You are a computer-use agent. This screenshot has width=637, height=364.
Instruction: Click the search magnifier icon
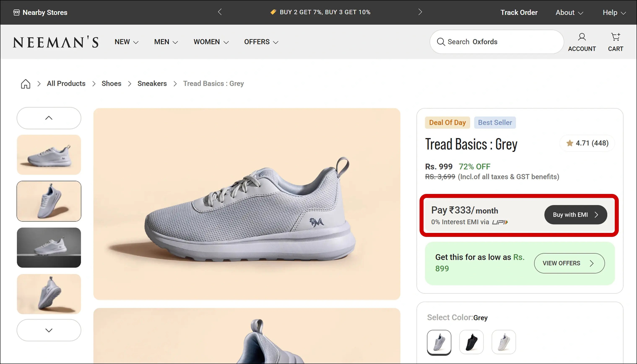coord(441,42)
